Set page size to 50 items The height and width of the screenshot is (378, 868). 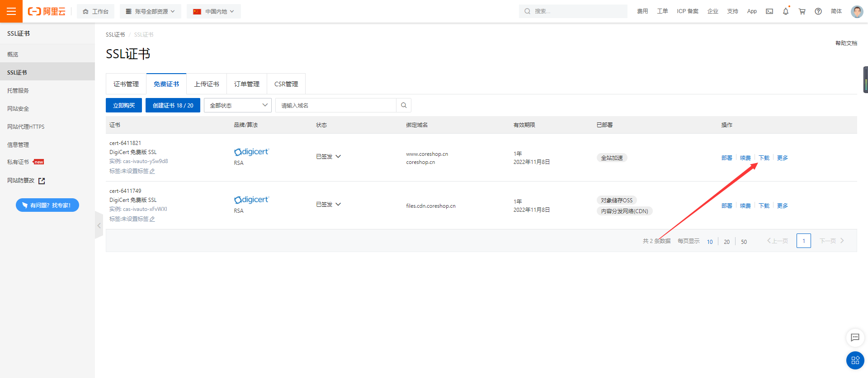coord(744,242)
